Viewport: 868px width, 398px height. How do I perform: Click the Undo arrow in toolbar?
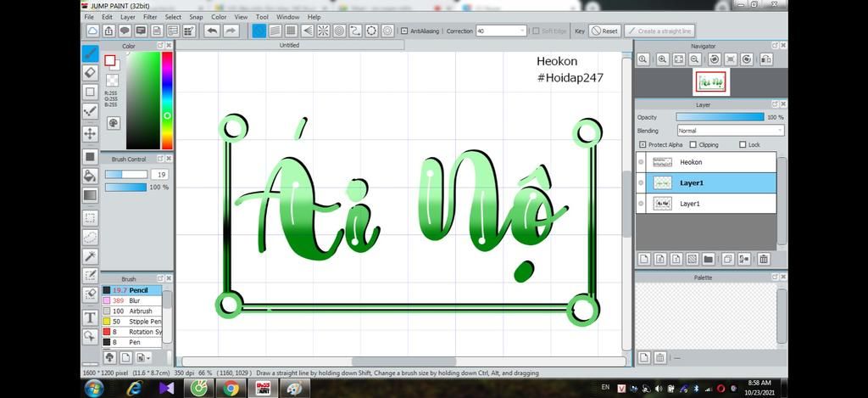(212, 31)
